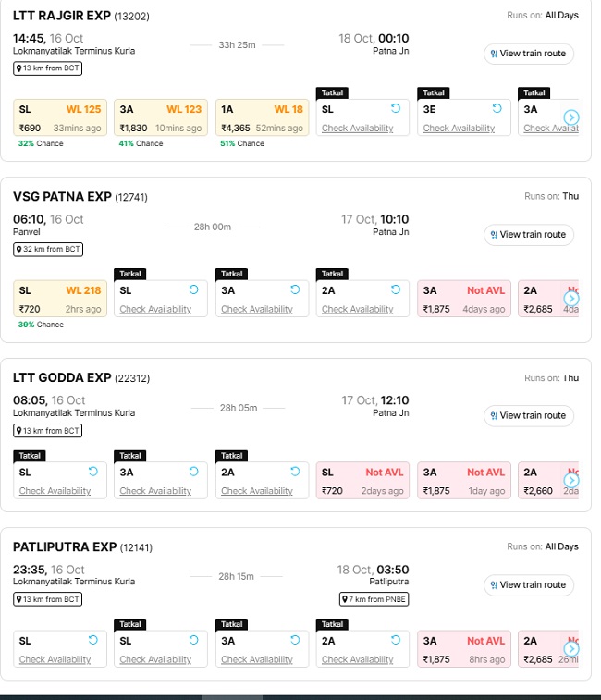Open train route for Patliputra Exp
This screenshot has height=700, width=601.
pos(528,585)
